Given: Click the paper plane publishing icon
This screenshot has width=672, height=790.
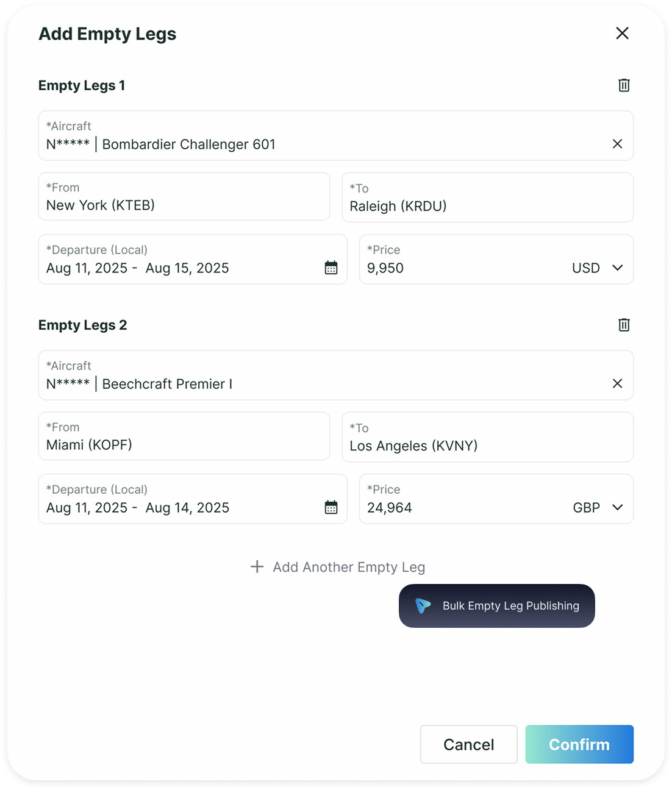Looking at the screenshot, I should (x=423, y=606).
